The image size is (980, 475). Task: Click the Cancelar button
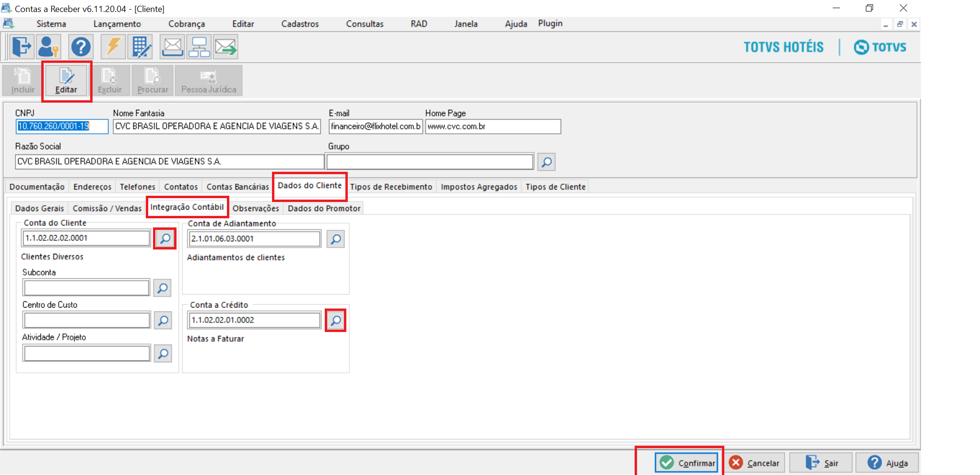click(755, 463)
